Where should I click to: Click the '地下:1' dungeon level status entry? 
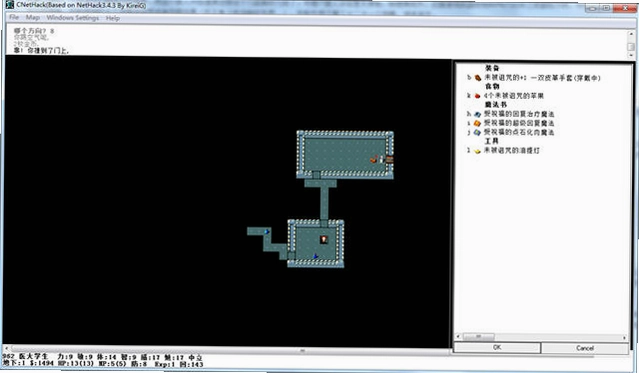click(14, 363)
